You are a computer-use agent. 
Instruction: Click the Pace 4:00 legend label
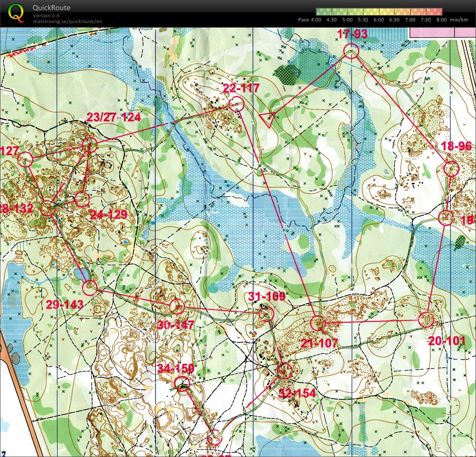(x=310, y=20)
